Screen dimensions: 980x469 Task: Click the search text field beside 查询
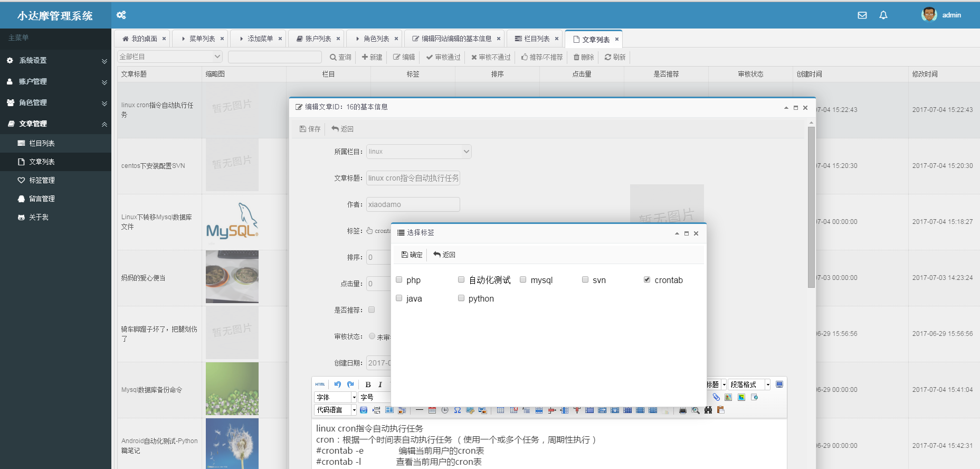[x=275, y=57]
